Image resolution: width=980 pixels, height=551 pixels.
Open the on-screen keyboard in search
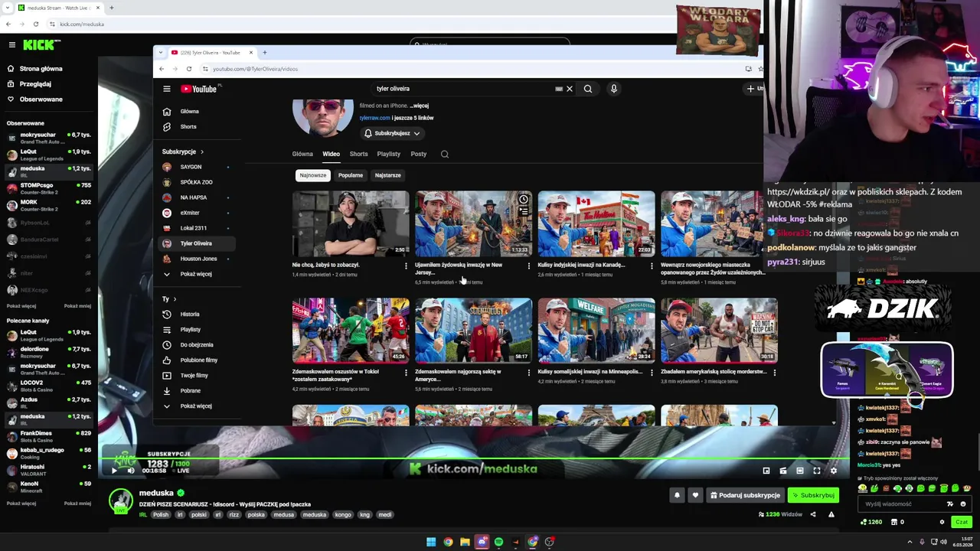(x=559, y=89)
